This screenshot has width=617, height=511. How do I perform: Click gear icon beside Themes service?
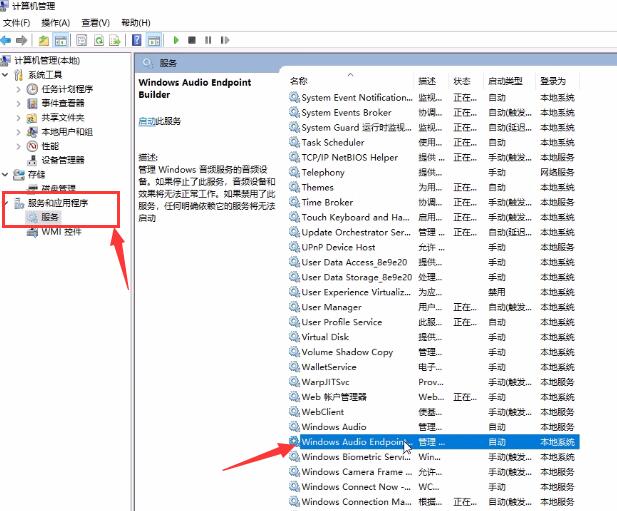(x=294, y=186)
